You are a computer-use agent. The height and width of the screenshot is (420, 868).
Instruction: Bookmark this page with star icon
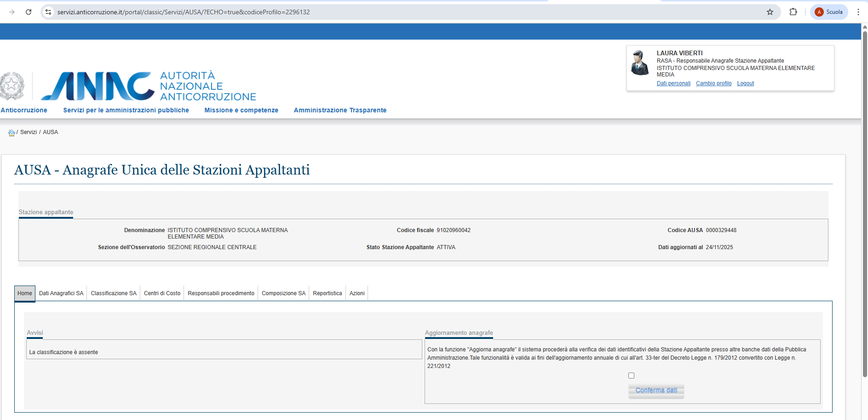[770, 12]
